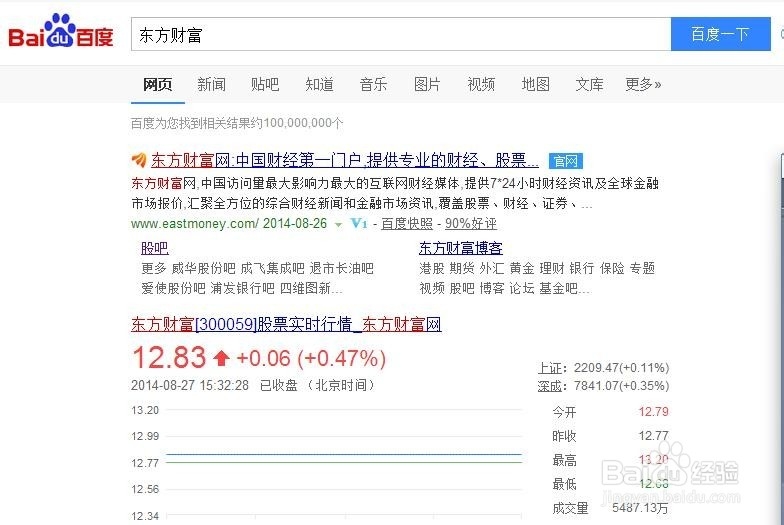Click the stock price 12.83

[x=169, y=358]
